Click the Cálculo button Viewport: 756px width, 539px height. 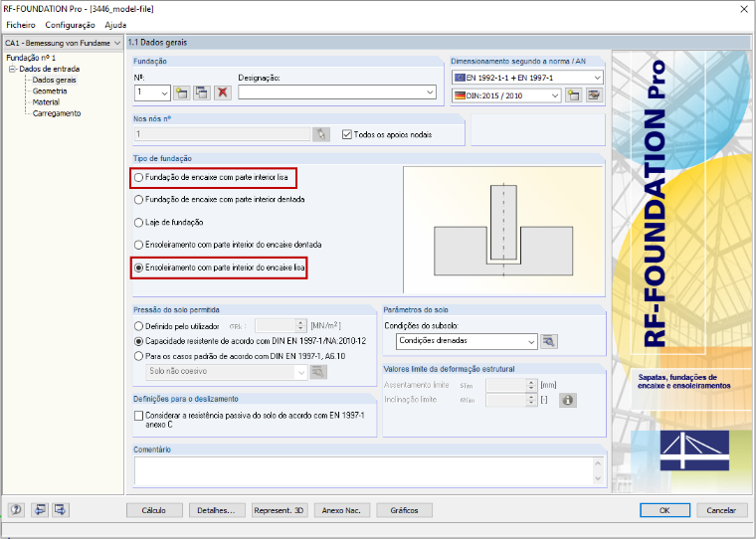[x=154, y=510]
